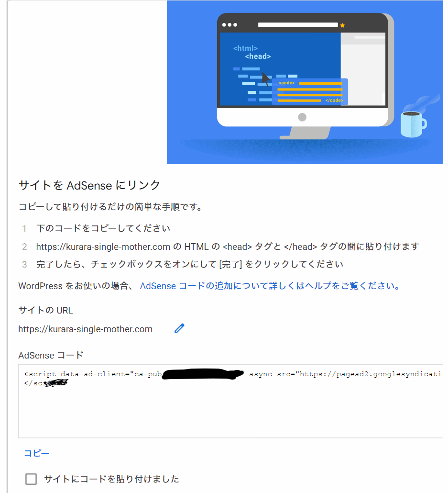The width and height of the screenshot is (448, 493).
Task: Click the text コピーして貼り付けるだけの簡単な手順です
Action: click(x=110, y=207)
